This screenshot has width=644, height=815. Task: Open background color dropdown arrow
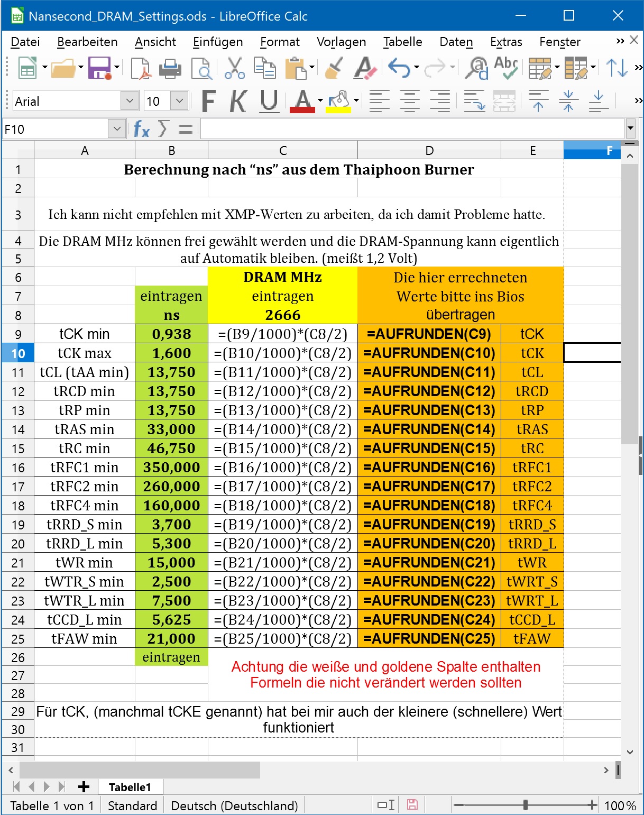click(356, 100)
